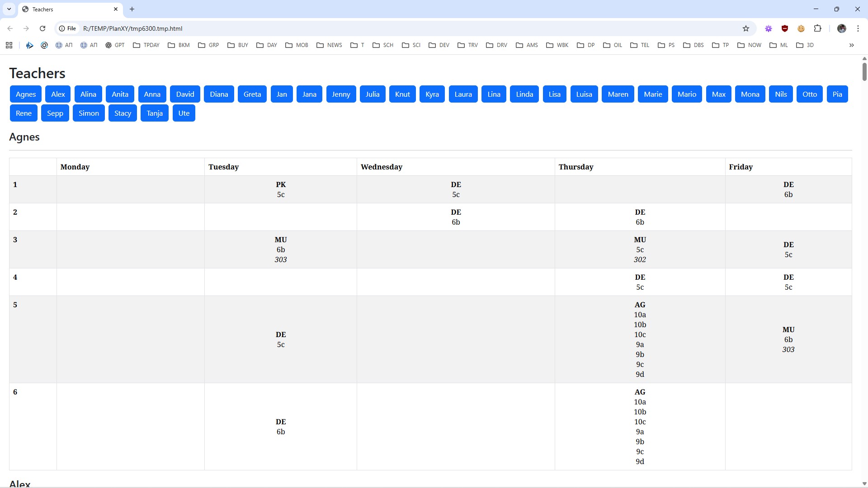Click the URL address bar
Viewport: 868px width, 488px height.
pos(362,28)
